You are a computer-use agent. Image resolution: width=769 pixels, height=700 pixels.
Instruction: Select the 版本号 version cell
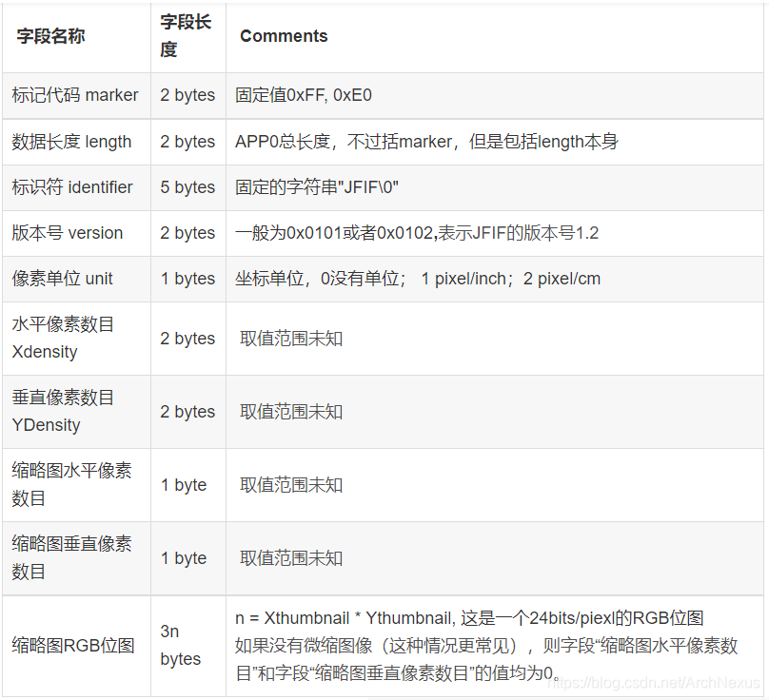[76, 233]
